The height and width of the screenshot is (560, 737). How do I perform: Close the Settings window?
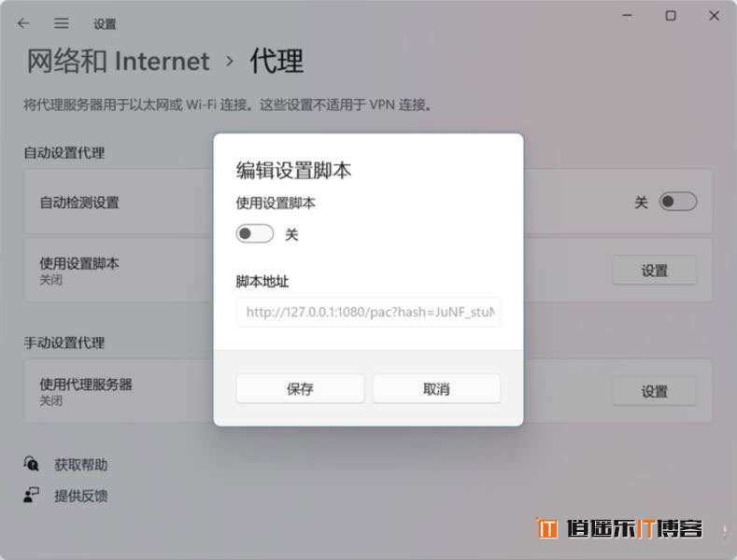pyautogui.click(x=714, y=16)
